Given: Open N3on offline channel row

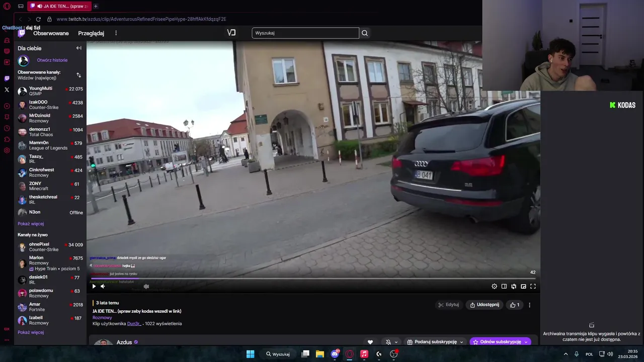Looking at the screenshot, I should 50,212.
